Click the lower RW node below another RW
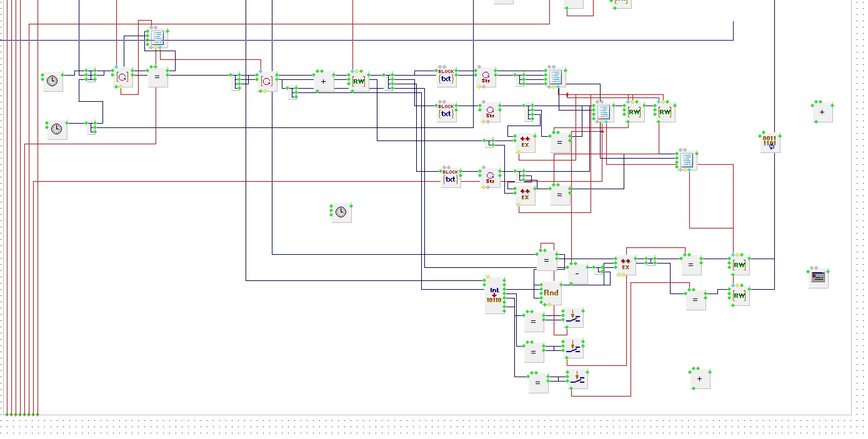Screen dimensions: 868x439 pos(739,295)
